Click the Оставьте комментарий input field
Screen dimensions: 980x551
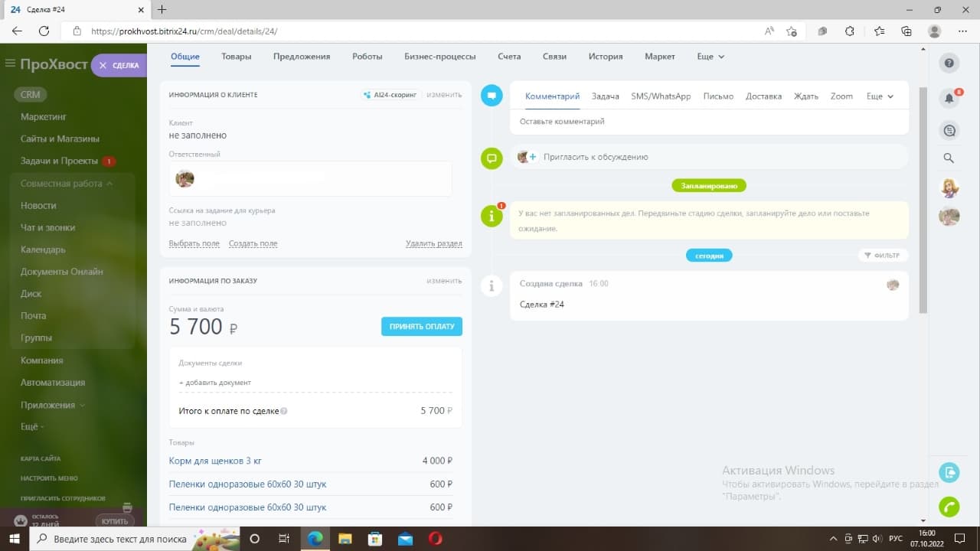click(709, 122)
